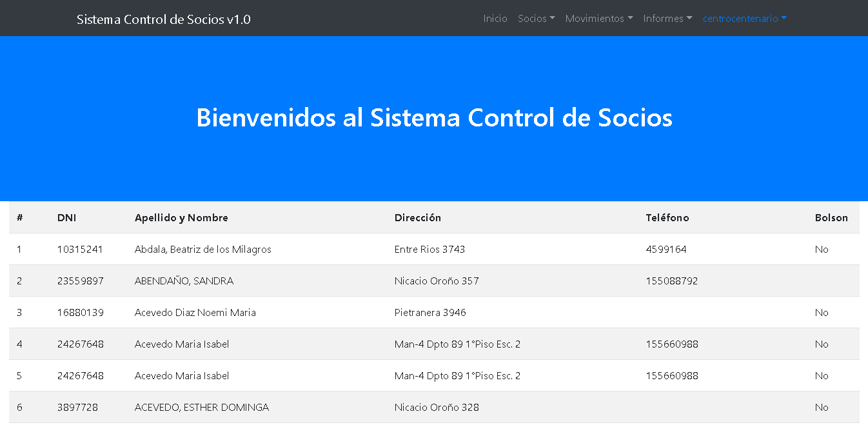The width and height of the screenshot is (868, 425).
Task: Click the phone number 4599164
Action: click(666, 250)
